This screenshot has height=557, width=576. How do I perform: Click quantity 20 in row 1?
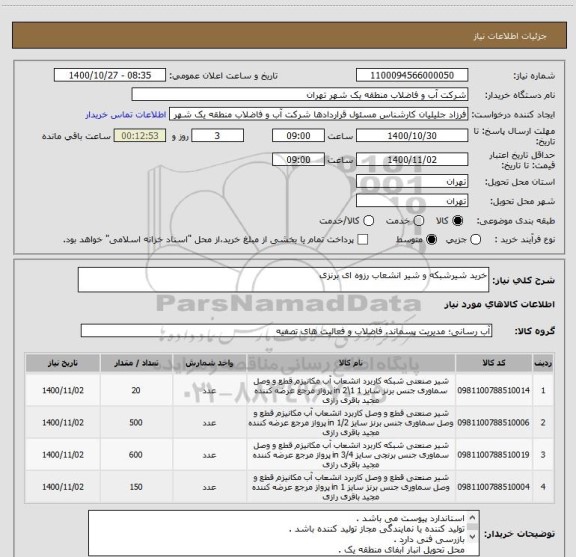coord(136,390)
